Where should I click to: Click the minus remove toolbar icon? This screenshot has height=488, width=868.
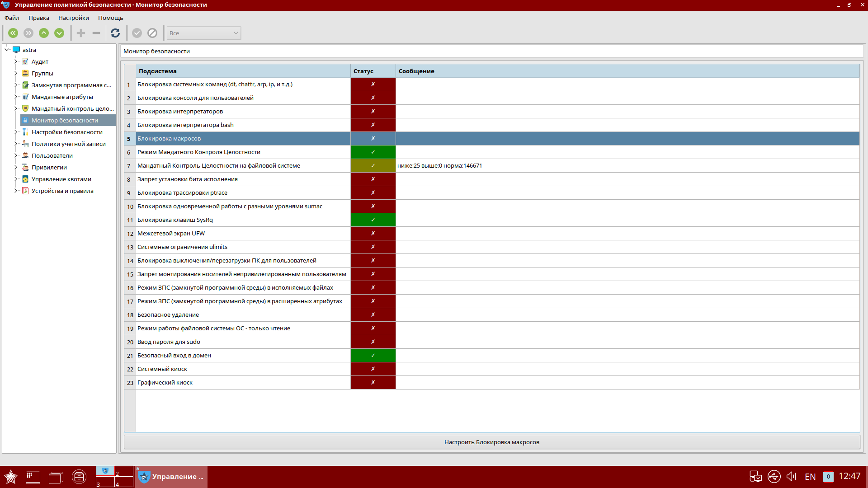click(96, 33)
